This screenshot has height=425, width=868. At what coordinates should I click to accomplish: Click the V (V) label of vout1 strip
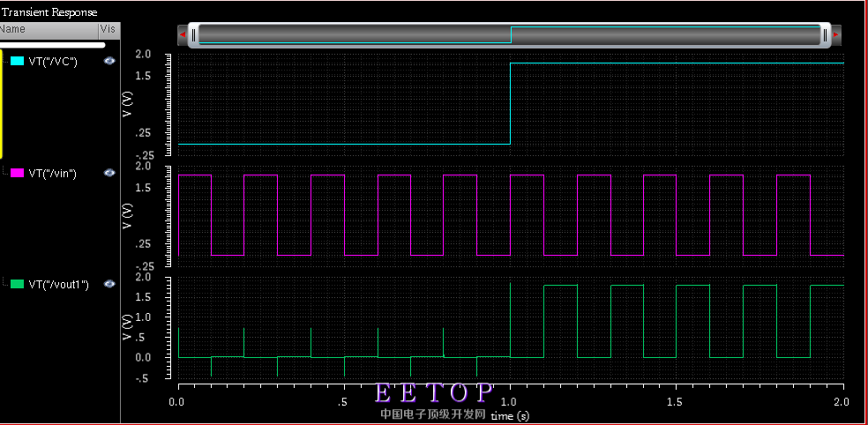point(127,328)
